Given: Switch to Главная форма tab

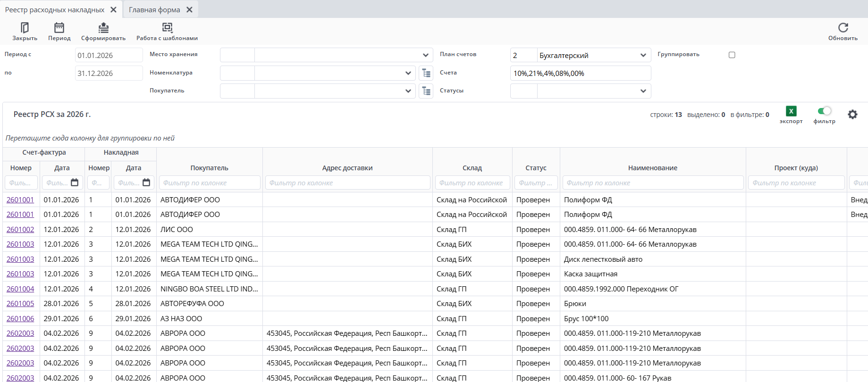Looking at the screenshot, I should [154, 10].
